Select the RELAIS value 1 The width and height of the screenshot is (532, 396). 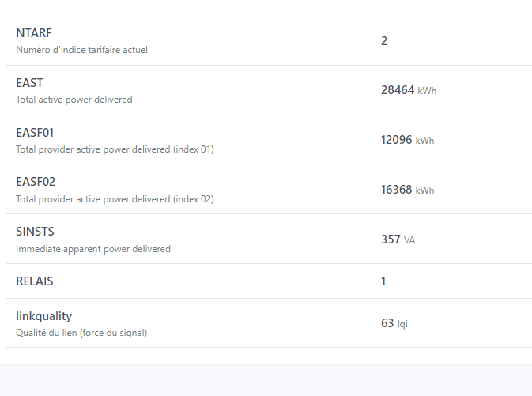click(384, 281)
